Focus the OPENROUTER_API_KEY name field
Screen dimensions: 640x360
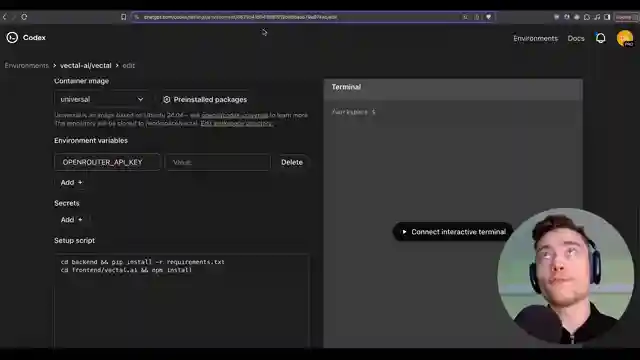tap(107, 162)
